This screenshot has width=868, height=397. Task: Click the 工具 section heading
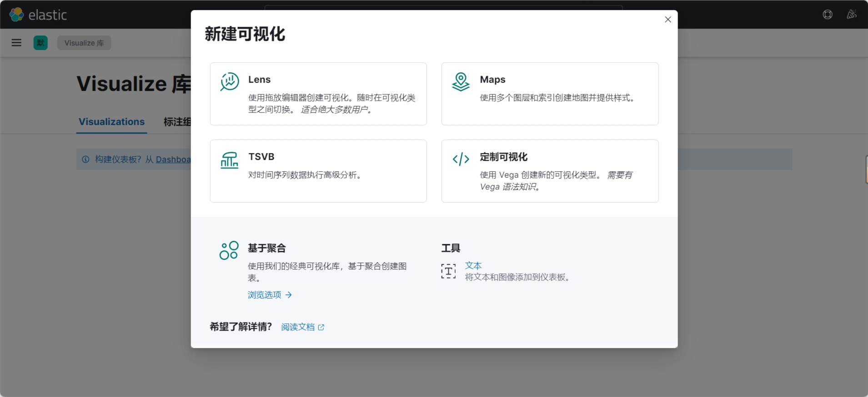tap(451, 248)
